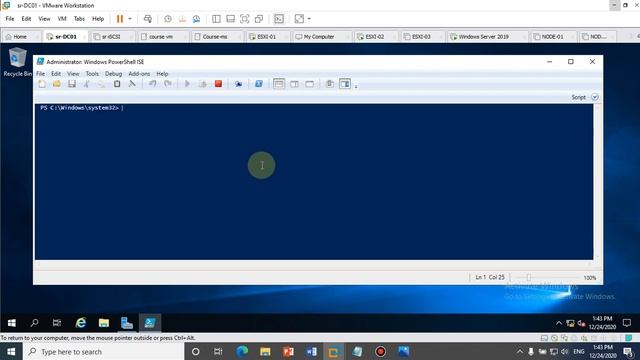The image size is (640, 360).
Task: Click inside the PowerShell console pane
Action: [314, 182]
